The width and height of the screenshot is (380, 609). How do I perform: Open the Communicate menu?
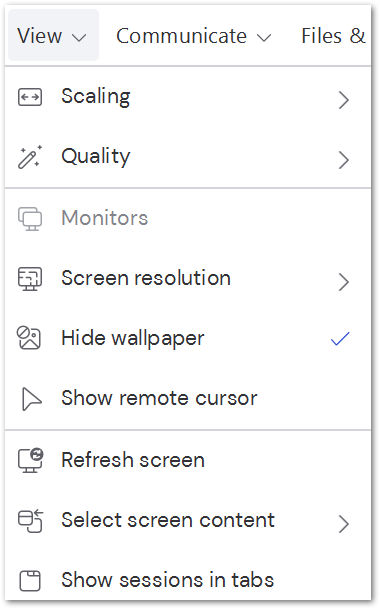(193, 36)
